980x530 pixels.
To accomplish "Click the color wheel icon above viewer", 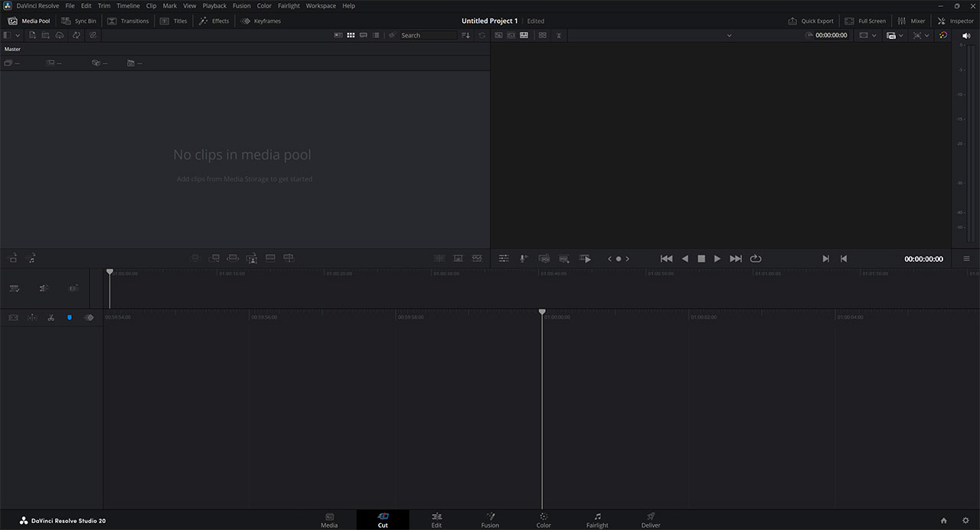I will pos(943,35).
